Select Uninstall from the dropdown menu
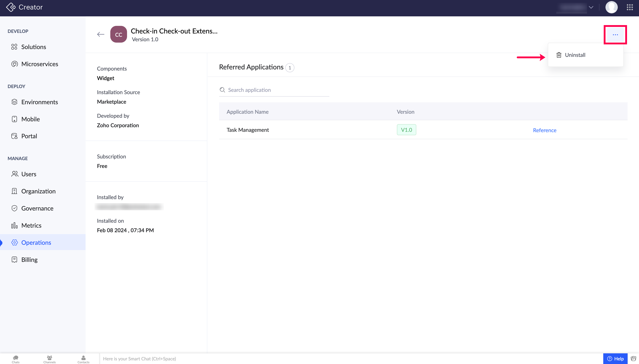Image resolution: width=639 pixels, height=364 pixels. tap(575, 55)
